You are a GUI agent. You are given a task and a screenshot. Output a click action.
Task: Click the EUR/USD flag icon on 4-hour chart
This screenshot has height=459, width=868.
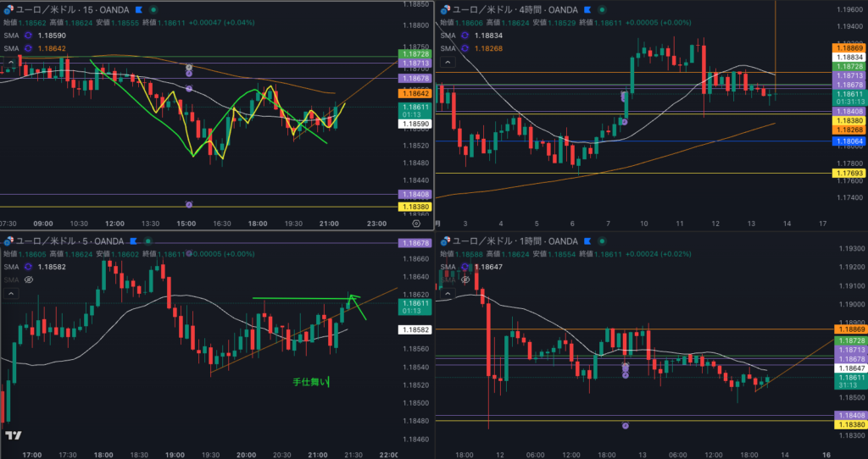point(446,10)
